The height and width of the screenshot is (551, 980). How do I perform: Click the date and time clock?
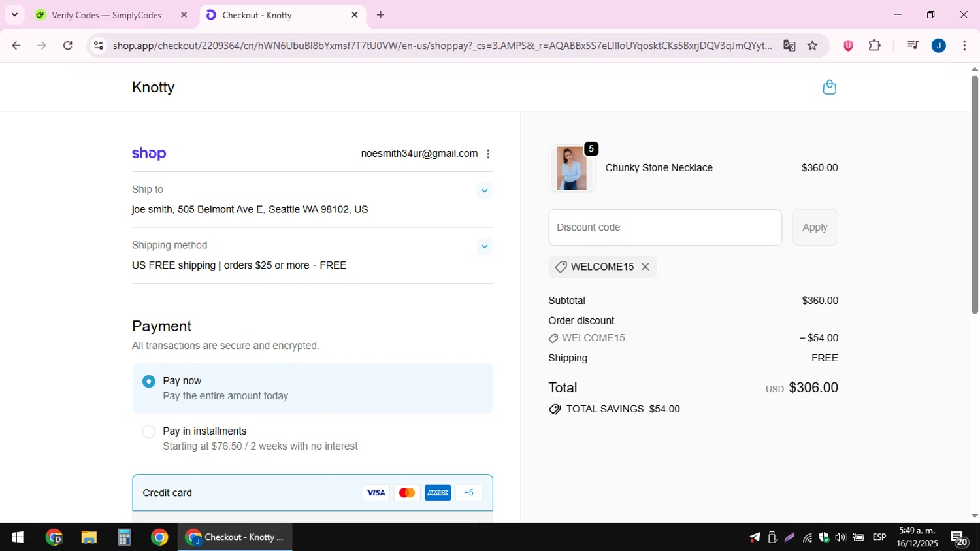[917, 537]
